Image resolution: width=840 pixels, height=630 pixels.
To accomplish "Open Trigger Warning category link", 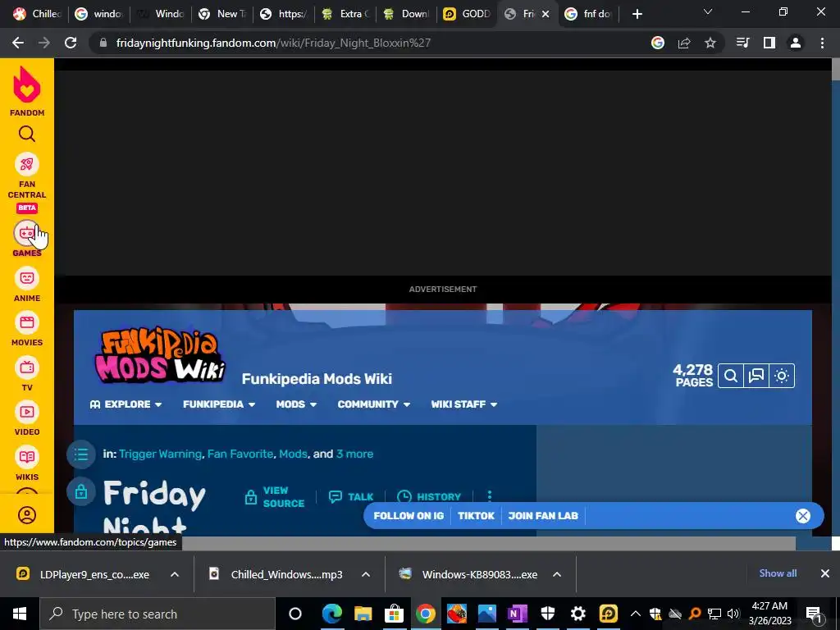I will tap(160, 454).
